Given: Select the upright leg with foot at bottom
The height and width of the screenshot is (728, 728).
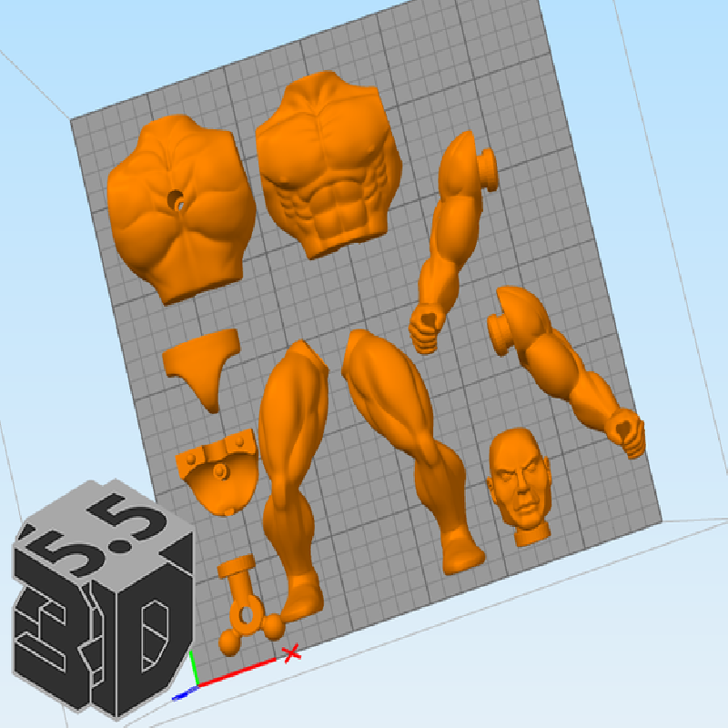Looking at the screenshot, I should (289, 473).
